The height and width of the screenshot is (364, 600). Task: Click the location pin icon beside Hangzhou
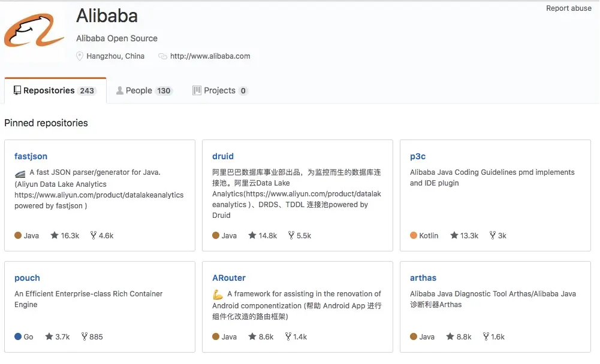pyautogui.click(x=80, y=56)
